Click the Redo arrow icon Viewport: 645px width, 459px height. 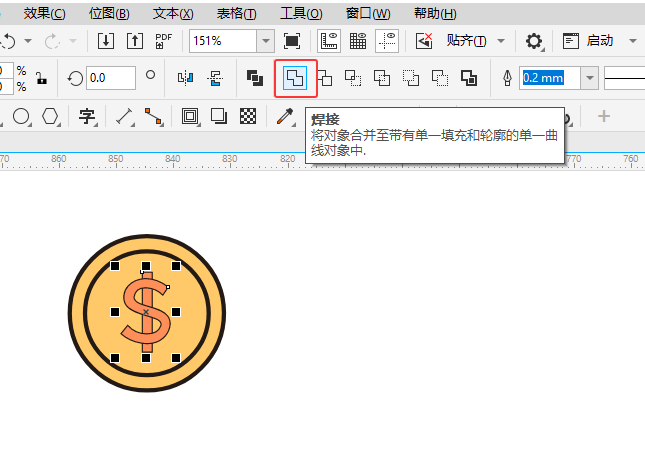[x=52, y=41]
